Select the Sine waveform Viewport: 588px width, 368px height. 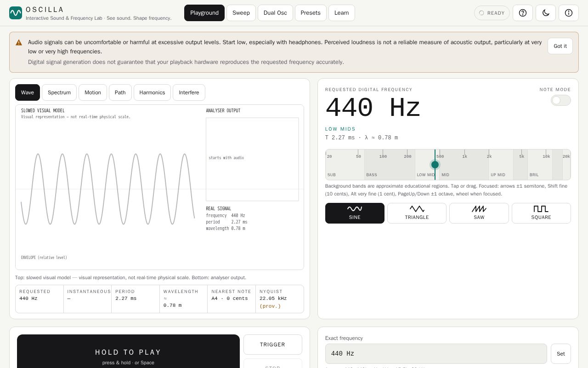tap(355, 213)
